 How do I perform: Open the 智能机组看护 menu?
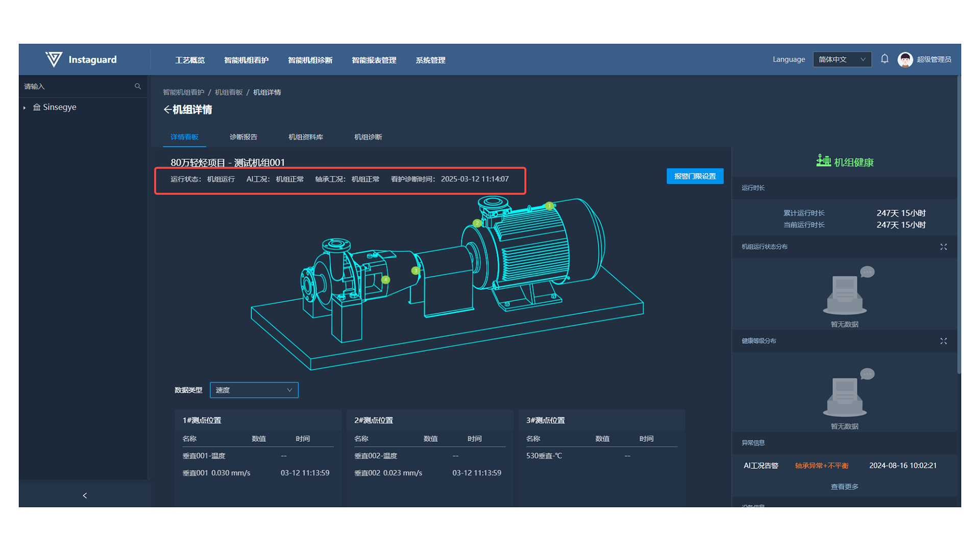coord(247,60)
